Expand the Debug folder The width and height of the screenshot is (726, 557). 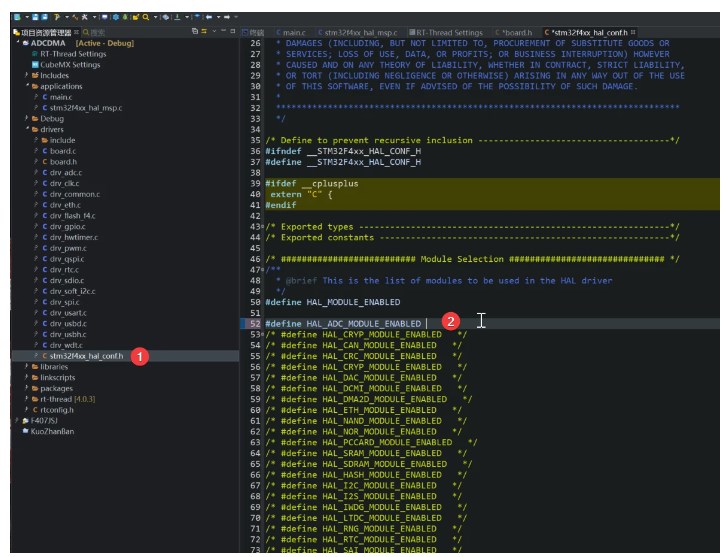pyautogui.click(x=27, y=119)
